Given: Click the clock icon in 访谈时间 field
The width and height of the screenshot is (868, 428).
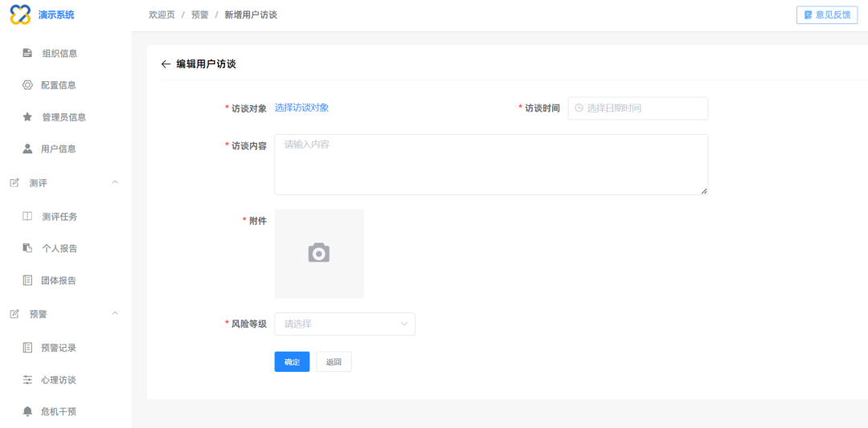Looking at the screenshot, I should click(x=579, y=108).
